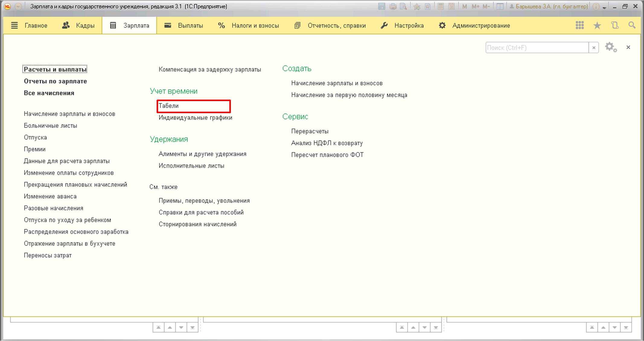
Task: Open Алименты и другие удержания
Action: [202, 154]
